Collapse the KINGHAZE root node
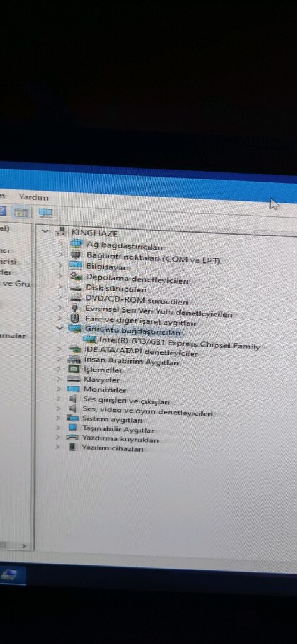297x644 pixels. (45, 231)
